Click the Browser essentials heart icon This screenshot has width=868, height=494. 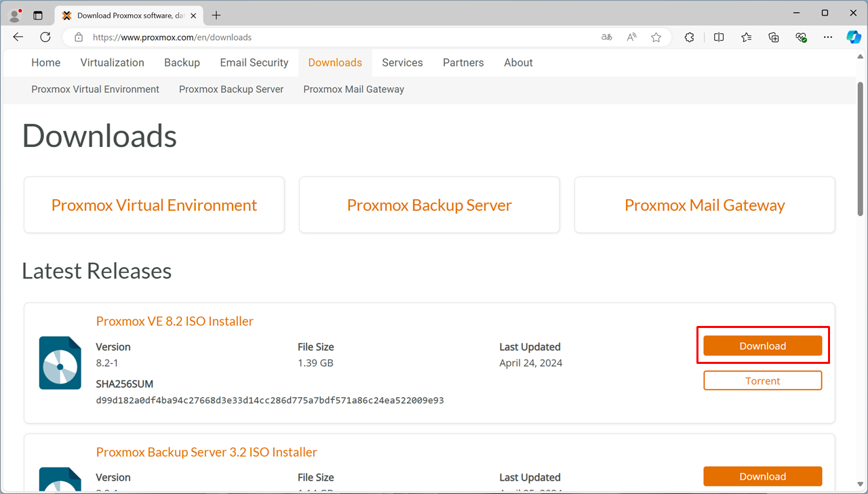[801, 37]
